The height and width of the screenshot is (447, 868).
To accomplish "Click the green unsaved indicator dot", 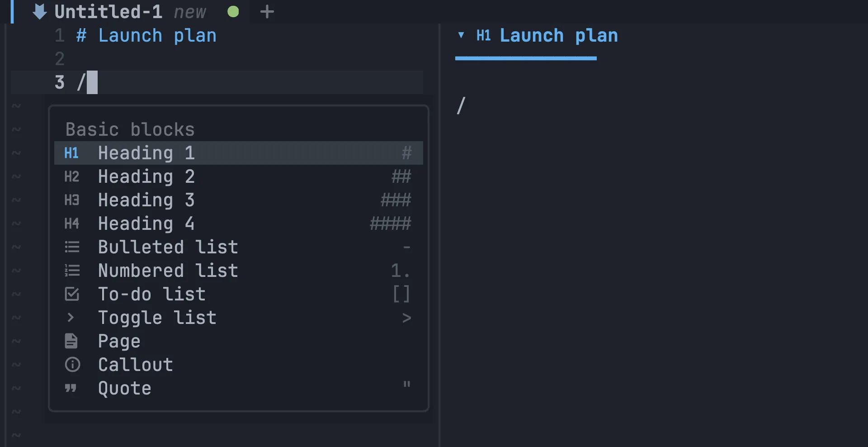I will pyautogui.click(x=233, y=12).
